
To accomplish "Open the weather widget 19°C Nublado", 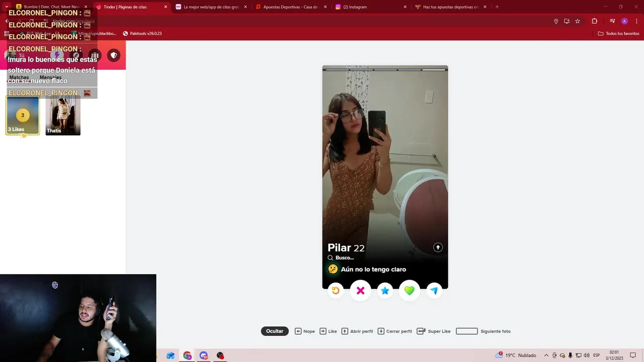I will point(516,355).
